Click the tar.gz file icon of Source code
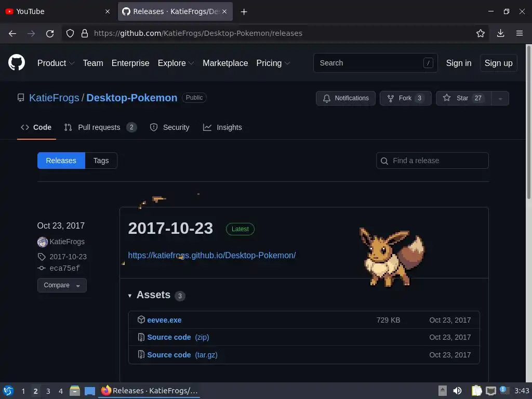 141,354
